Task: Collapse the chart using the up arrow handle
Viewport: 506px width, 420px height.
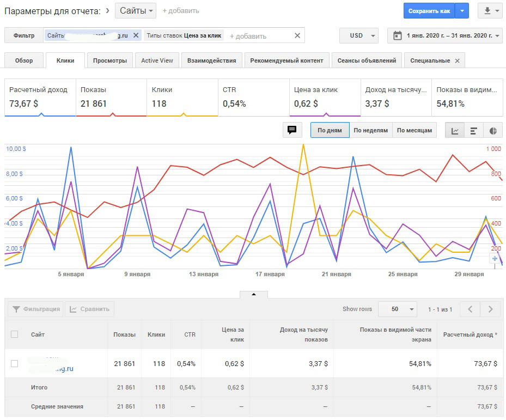Action: coord(253,295)
